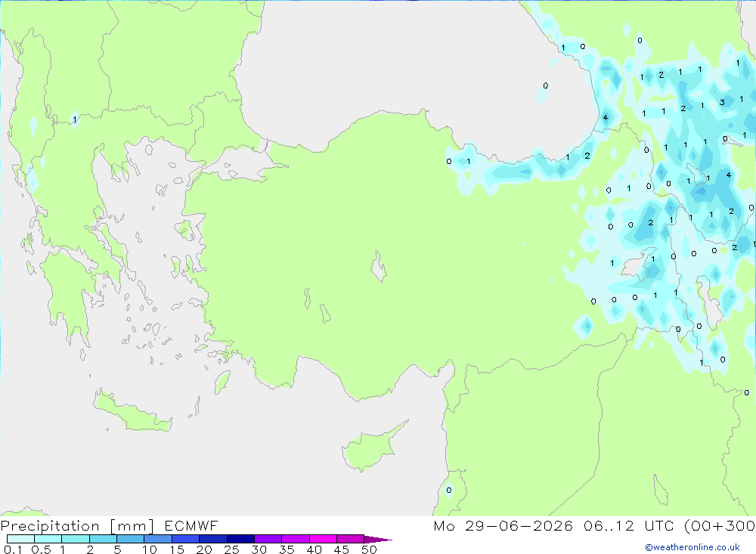The height and width of the screenshot is (554, 756).
Task: Click the legend scale label "30"
Action: point(259,549)
